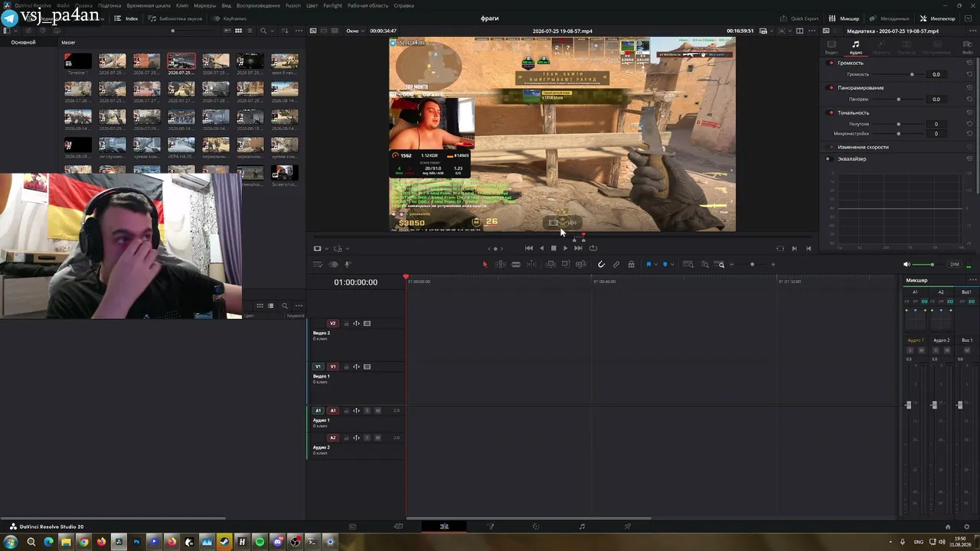Play the clip forward in viewer

pyautogui.click(x=565, y=248)
